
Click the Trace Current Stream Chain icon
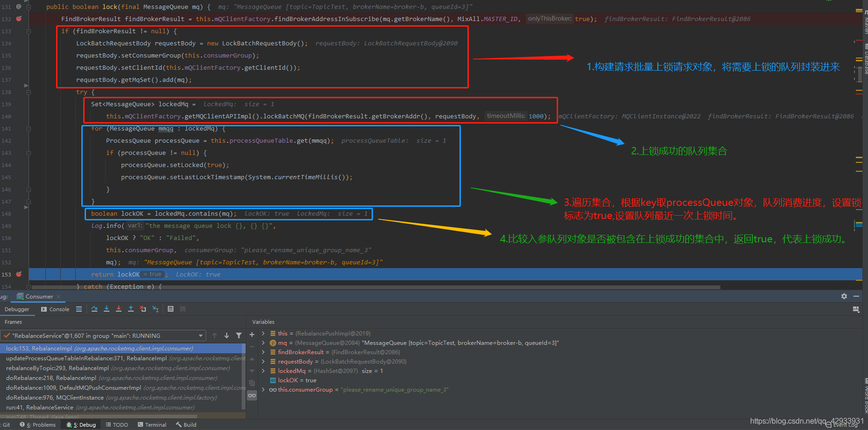pos(183,309)
